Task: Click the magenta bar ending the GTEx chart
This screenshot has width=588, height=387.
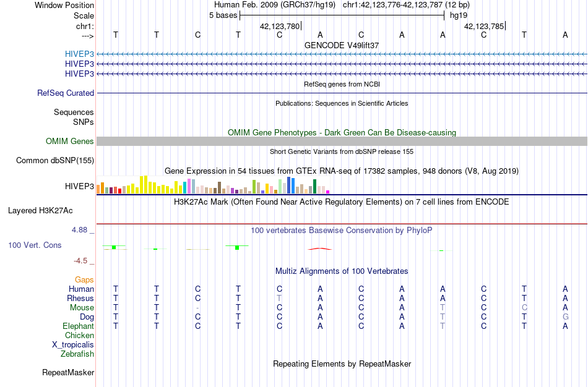Action: click(328, 192)
